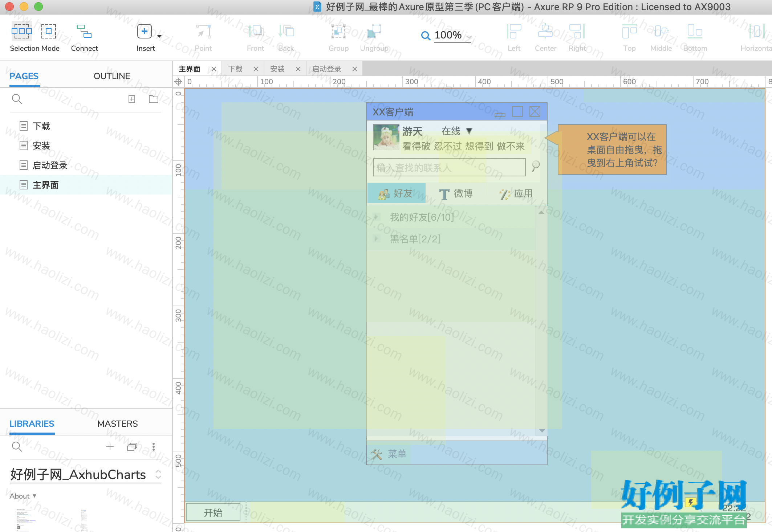Screen dimensions: 772x532
Task: Close the 下载 canvas tab
Action: 256,69
